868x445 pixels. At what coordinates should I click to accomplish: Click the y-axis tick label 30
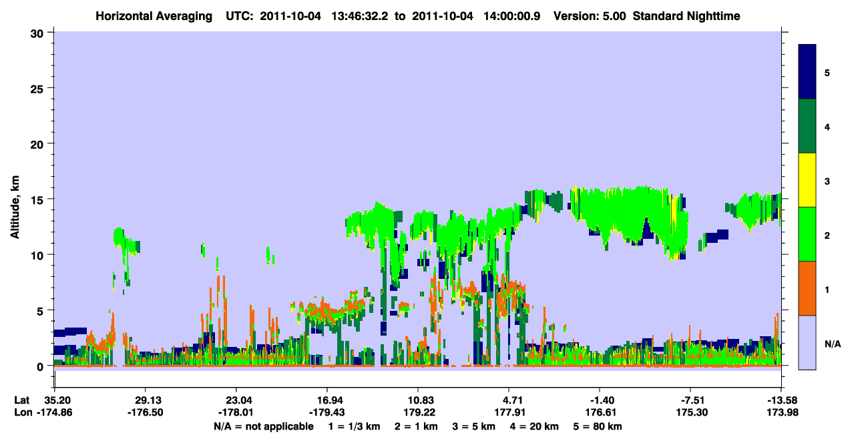click(39, 33)
